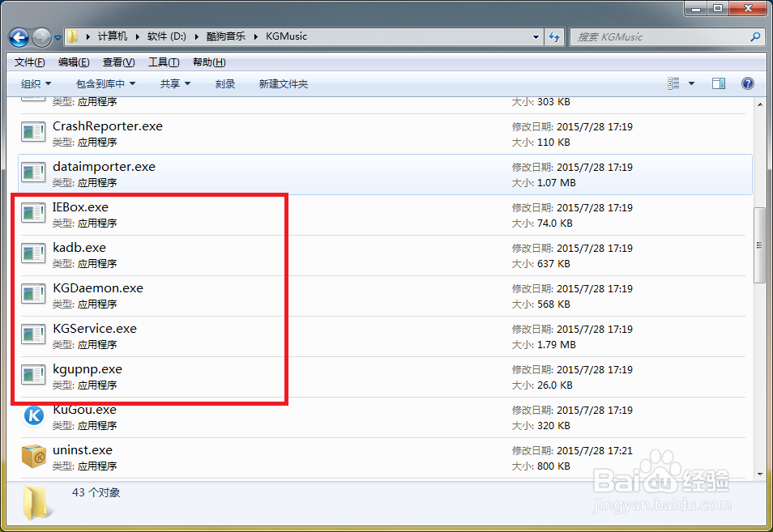Click the change view icon

tap(673, 83)
